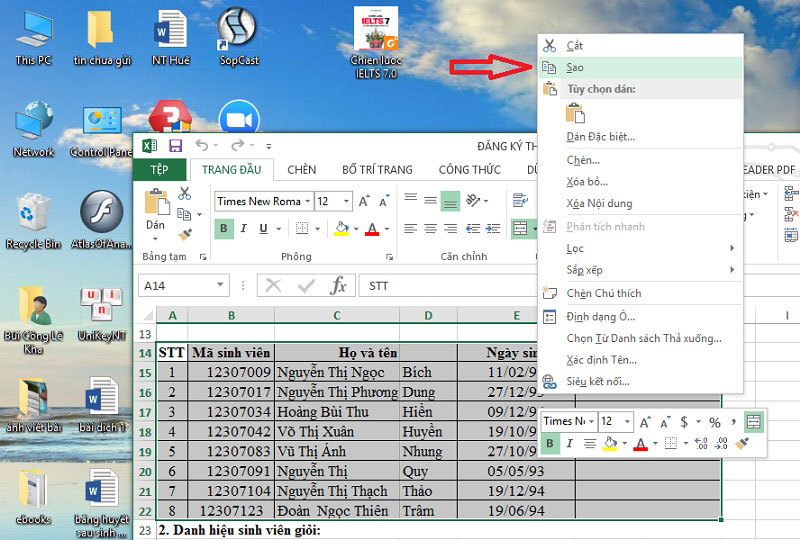The height and width of the screenshot is (540, 800).
Task: Click the dollar currency format in mini toolbar
Action: click(x=684, y=422)
